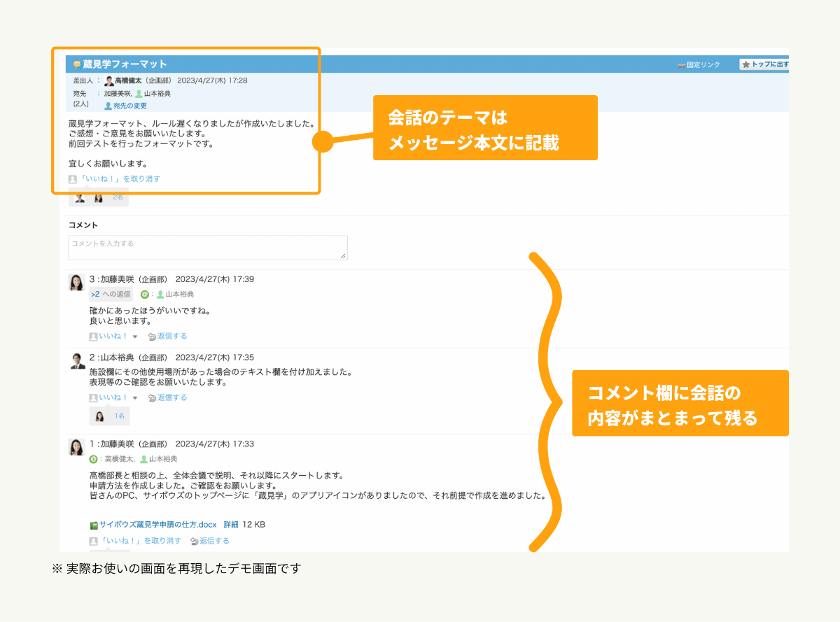Click the コメントを入力する comment box

click(208, 248)
